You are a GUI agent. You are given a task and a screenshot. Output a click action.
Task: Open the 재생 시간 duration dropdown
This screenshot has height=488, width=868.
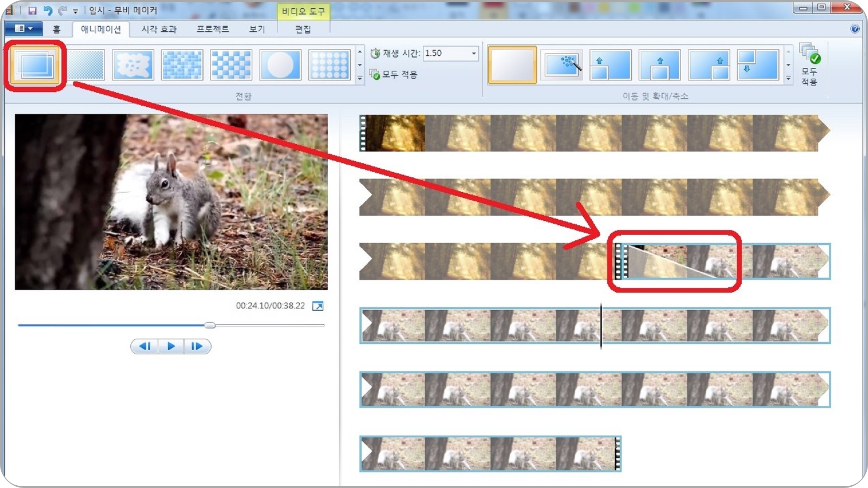(x=474, y=53)
